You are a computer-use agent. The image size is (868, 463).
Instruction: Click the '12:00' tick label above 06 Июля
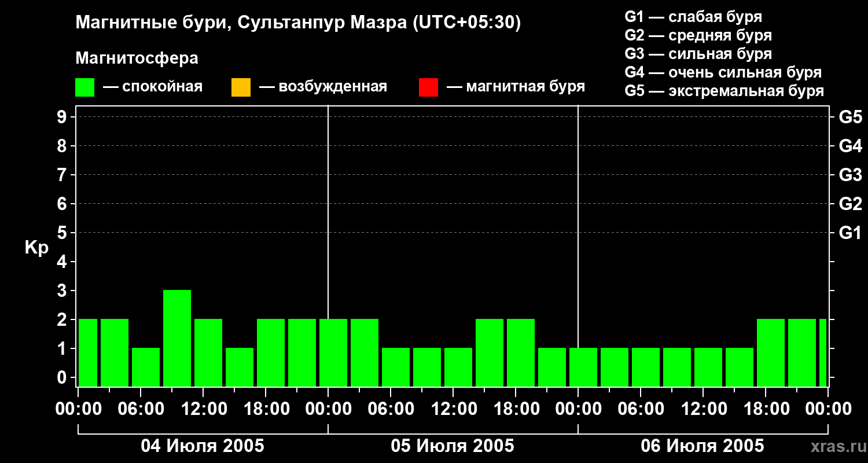[704, 409]
